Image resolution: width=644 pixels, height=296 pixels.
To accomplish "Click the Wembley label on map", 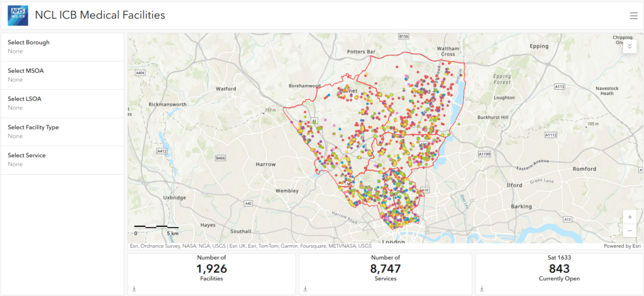I will click(287, 191).
